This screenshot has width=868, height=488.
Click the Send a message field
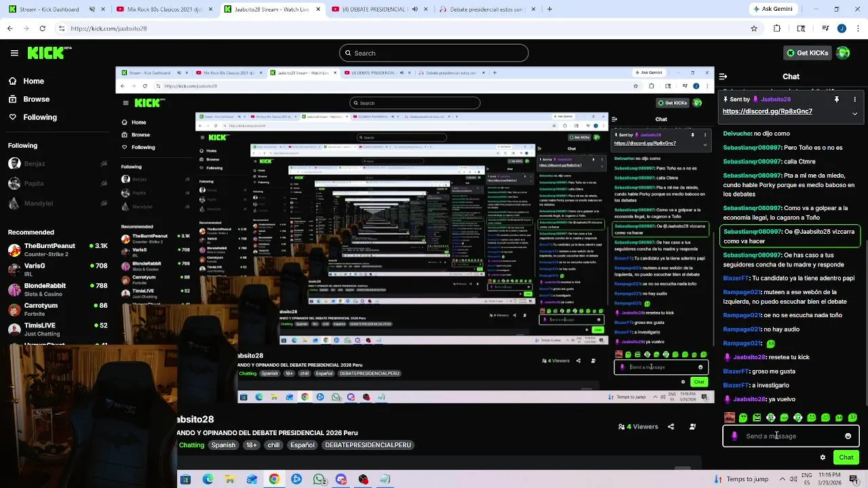[791, 436]
